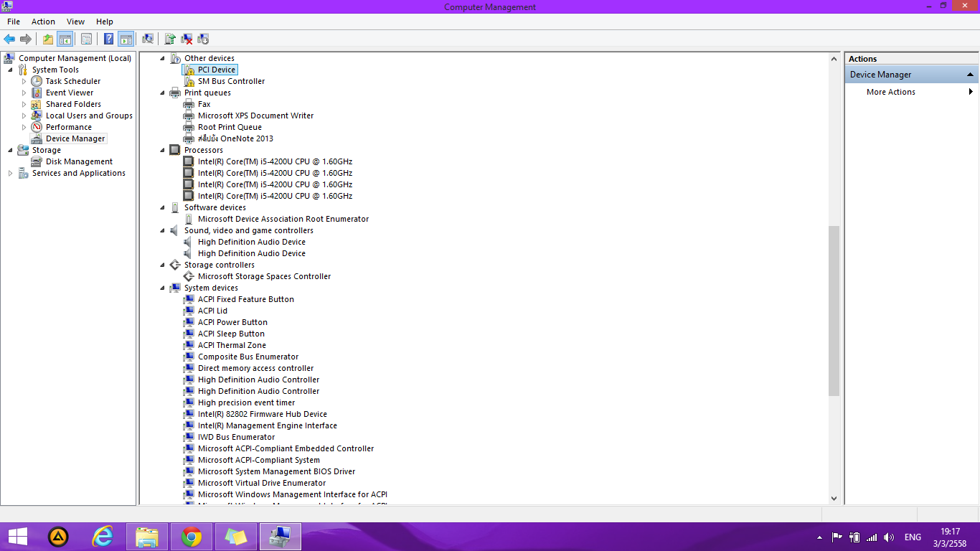Select SM Bus Controller device
Image resolution: width=980 pixels, height=551 pixels.
tap(231, 81)
